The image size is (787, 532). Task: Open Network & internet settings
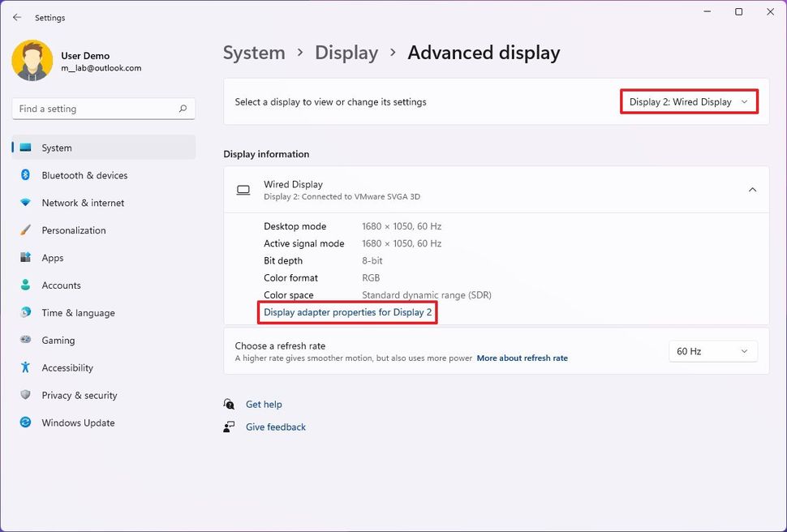(83, 203)
